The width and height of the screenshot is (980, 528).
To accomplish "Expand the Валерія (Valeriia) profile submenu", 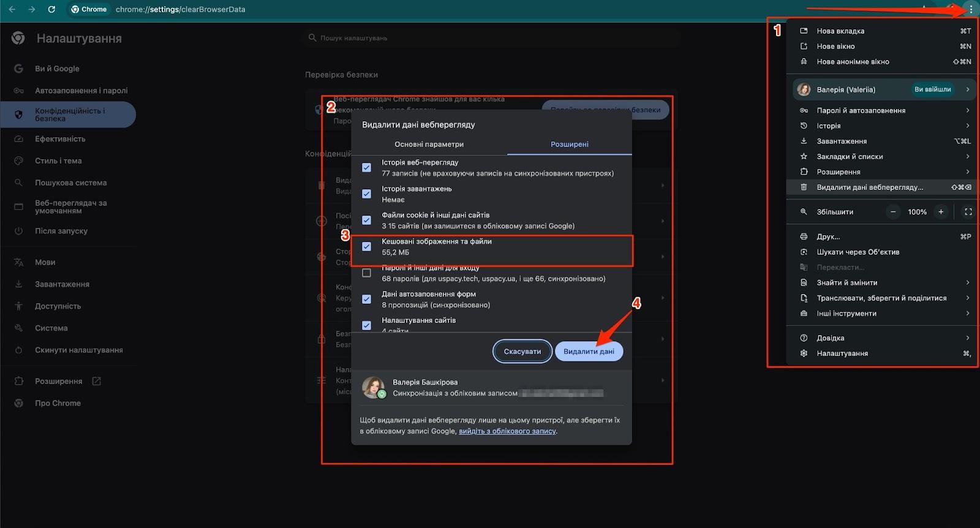I will (968, 89).
